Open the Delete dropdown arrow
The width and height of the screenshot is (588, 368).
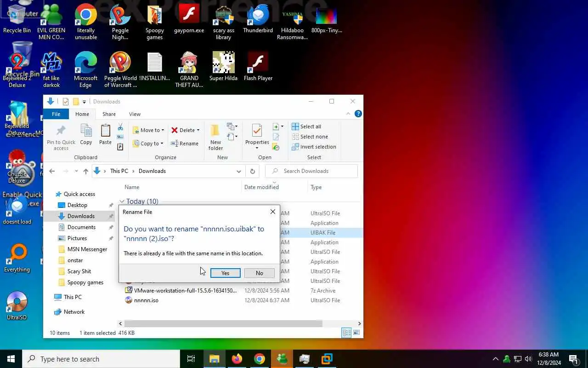(198, 130)
